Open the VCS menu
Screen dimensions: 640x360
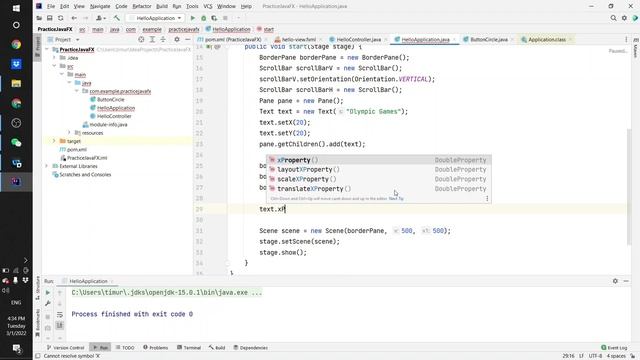(x=208, y=6)
